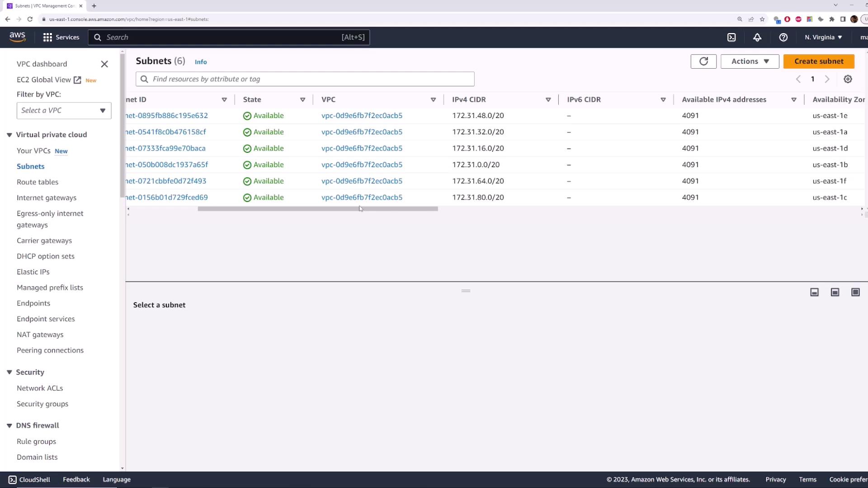This screenshot has height=488, width=868.
Task: Open Internet gateways sidebar item
Action: pos(47,198)
